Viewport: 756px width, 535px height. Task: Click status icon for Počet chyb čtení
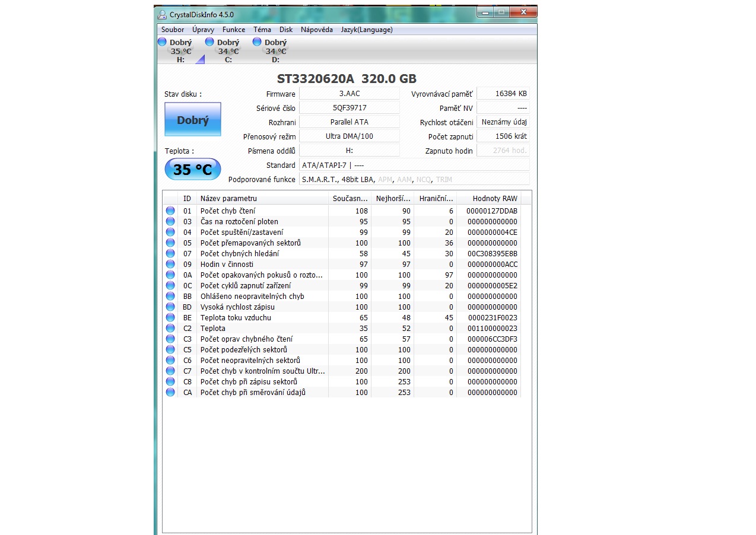pos(170,211)
